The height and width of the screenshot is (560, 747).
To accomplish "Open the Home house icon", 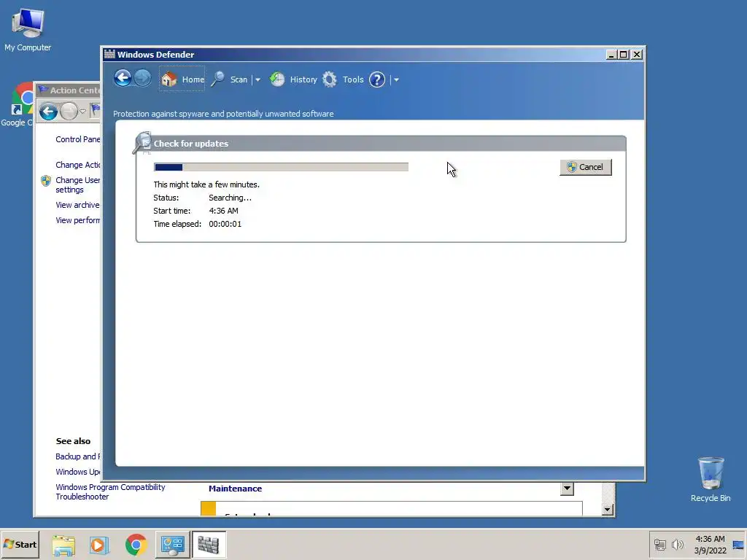I will (169, 79).
